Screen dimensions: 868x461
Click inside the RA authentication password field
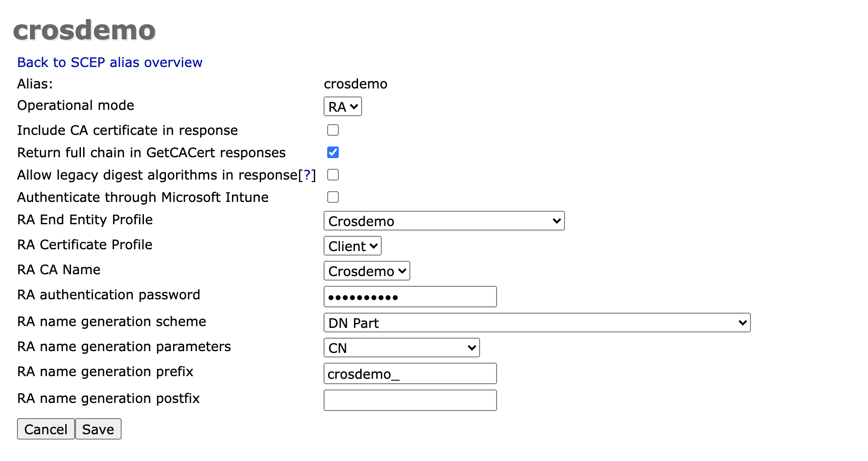[x=410, y=296]
